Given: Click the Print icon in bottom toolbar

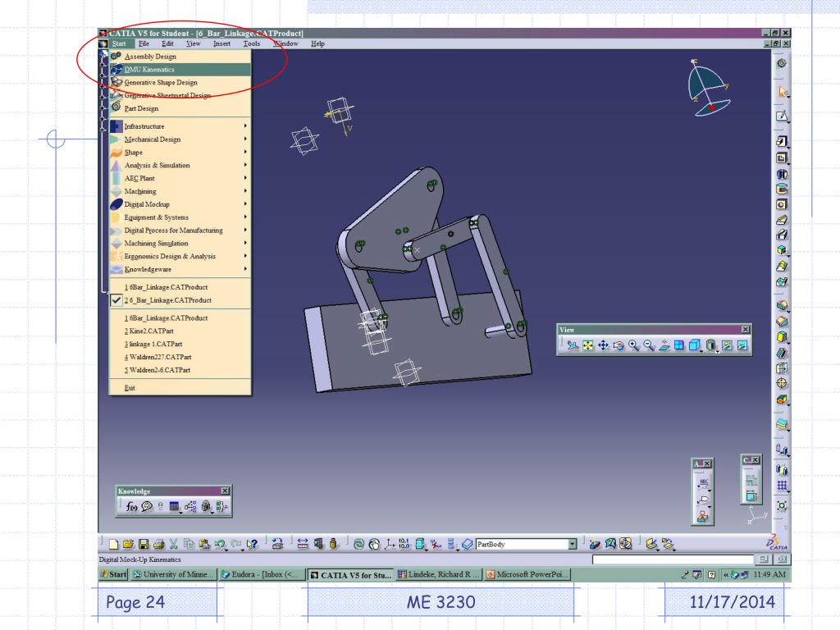Looking at the screenshot, I should [x=158, y=545].
